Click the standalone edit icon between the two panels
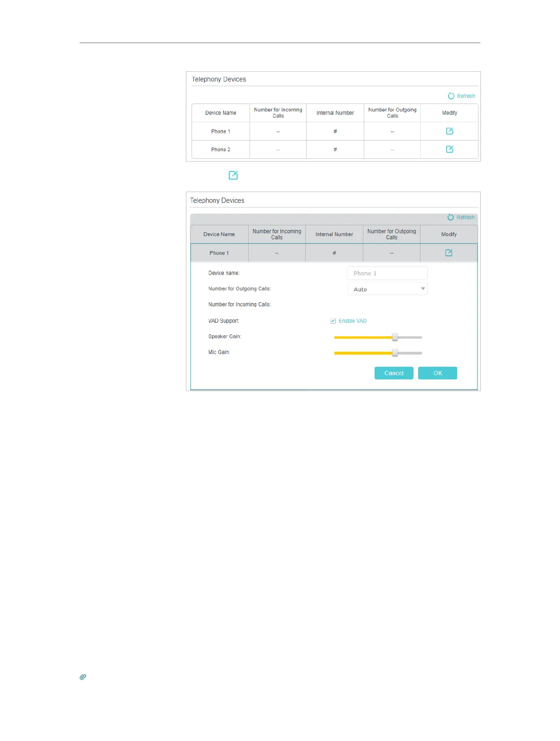This screenshot has height=741, width=560. click(x=233, y=175)
